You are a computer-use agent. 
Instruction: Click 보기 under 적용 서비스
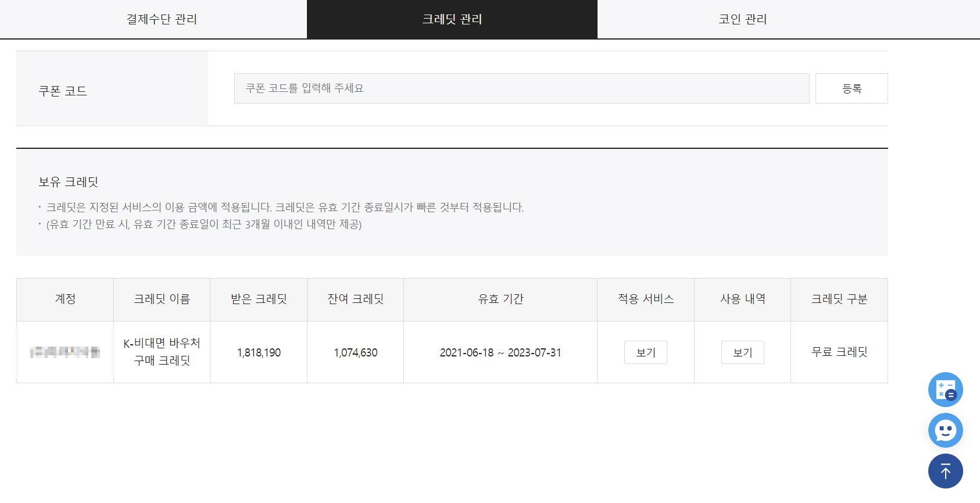[x=646, y=352]
